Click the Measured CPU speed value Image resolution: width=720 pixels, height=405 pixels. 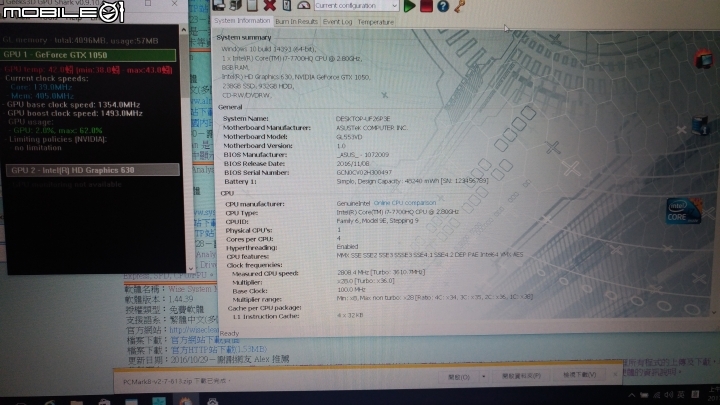click(x=381, y=272)
